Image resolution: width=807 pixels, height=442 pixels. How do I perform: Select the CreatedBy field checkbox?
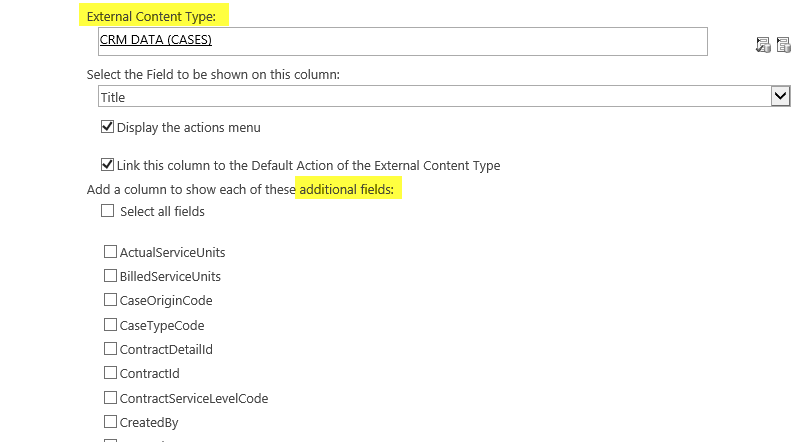click(x=110, y=422)
